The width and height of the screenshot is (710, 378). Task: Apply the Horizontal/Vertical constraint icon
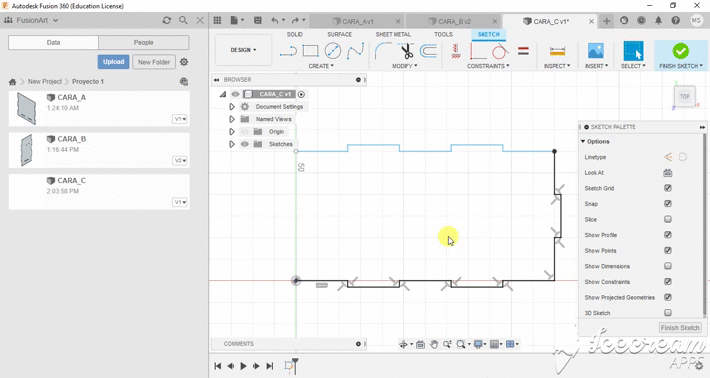[x=456, y=51]
